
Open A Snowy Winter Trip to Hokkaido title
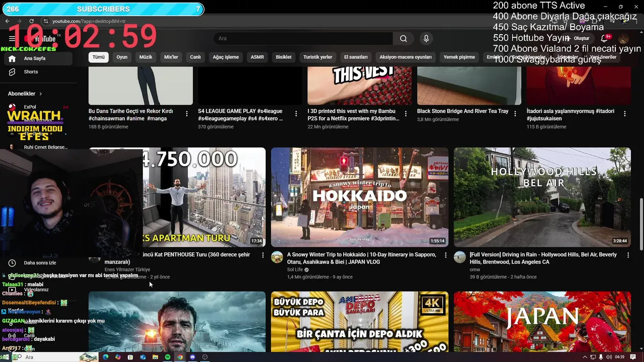362,258
